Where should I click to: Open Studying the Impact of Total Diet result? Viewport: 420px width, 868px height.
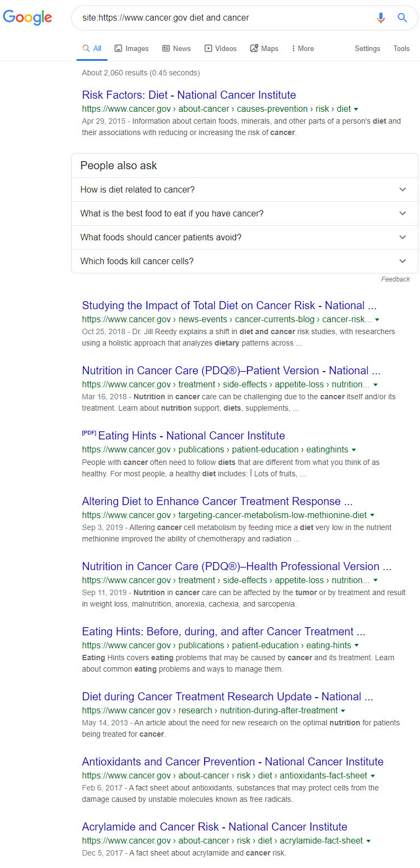coord(229,305)
